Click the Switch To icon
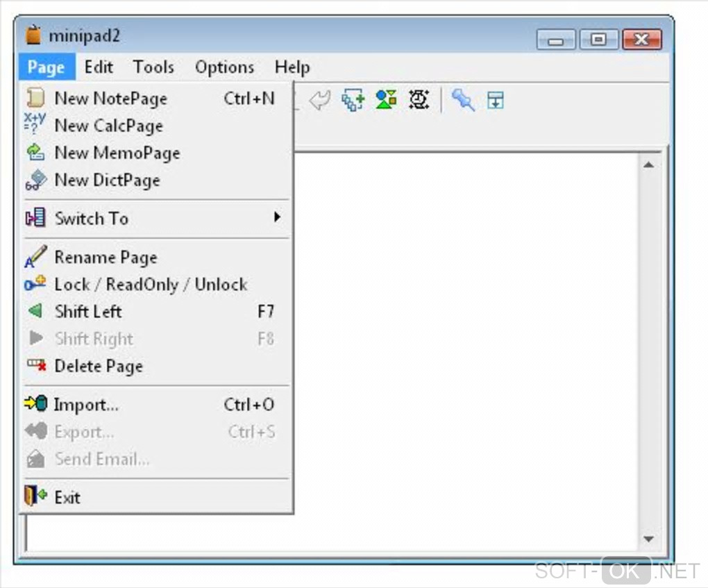The height and width of the screenshot is (588, 708). pyautogui.click(x=35, y=218)
